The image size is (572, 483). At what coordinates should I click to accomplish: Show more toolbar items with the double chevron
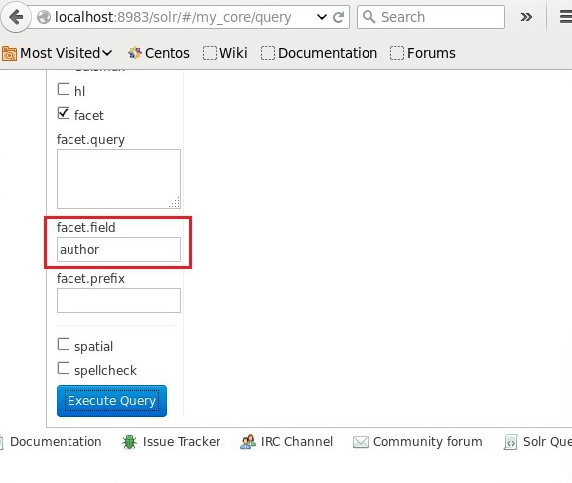[526, 17]
